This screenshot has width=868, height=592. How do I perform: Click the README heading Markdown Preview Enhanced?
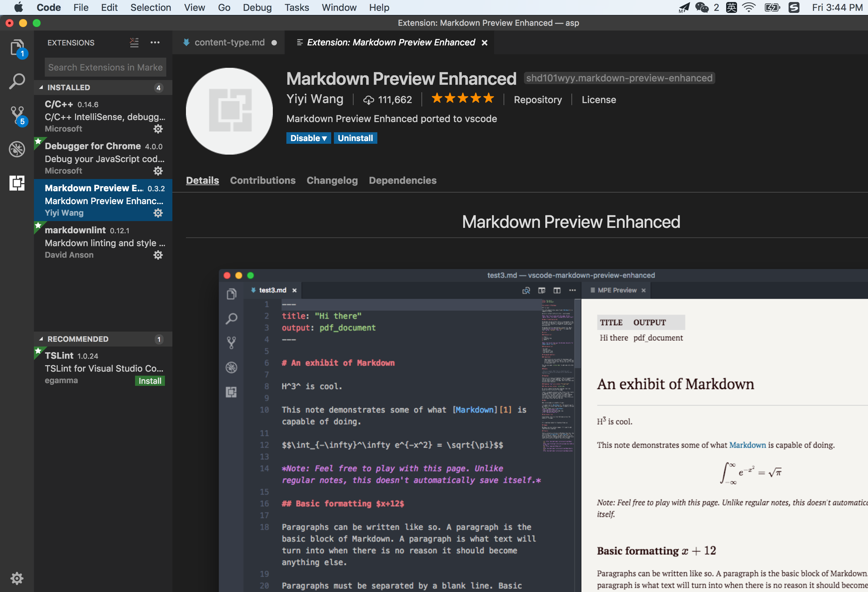pos(571,222)
